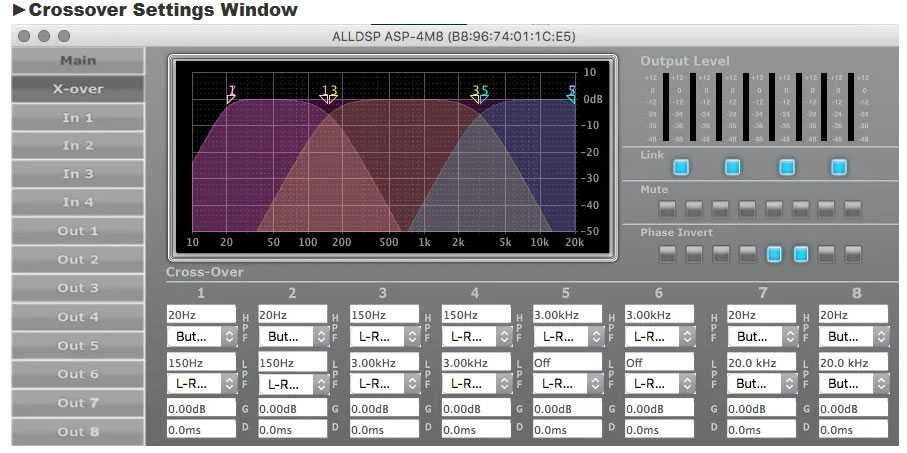Open channel 3 HPF L-R filter dropdown
The image size is (907, 453).
click(x=384, y=336)
